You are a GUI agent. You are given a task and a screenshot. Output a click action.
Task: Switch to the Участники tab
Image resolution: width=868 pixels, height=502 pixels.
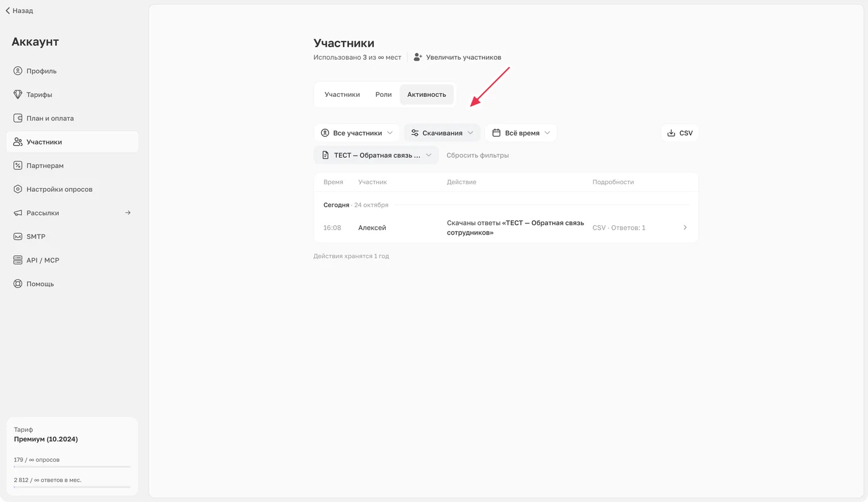pos(342,94)
